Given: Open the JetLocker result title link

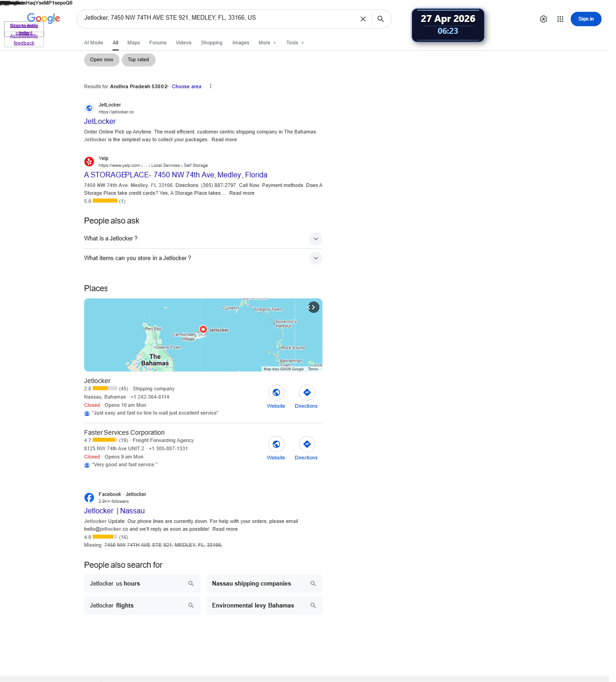Looking at the screenshot, I should [x=100, y=122].
